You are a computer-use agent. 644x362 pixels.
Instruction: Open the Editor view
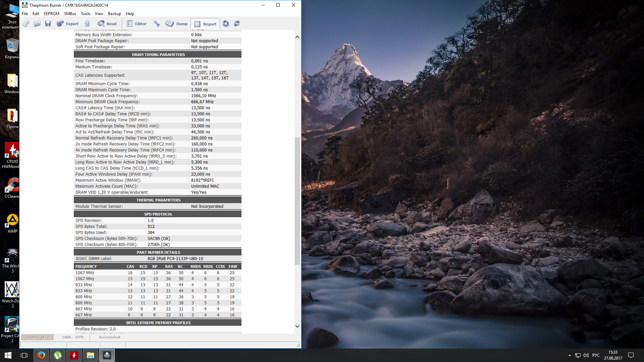pos(137,24)
